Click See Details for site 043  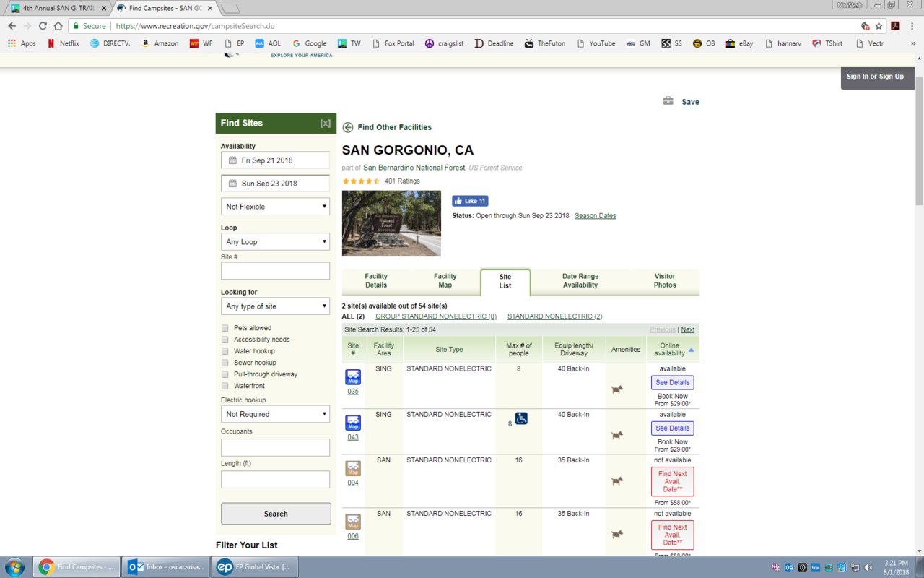(x=672, y=428)
